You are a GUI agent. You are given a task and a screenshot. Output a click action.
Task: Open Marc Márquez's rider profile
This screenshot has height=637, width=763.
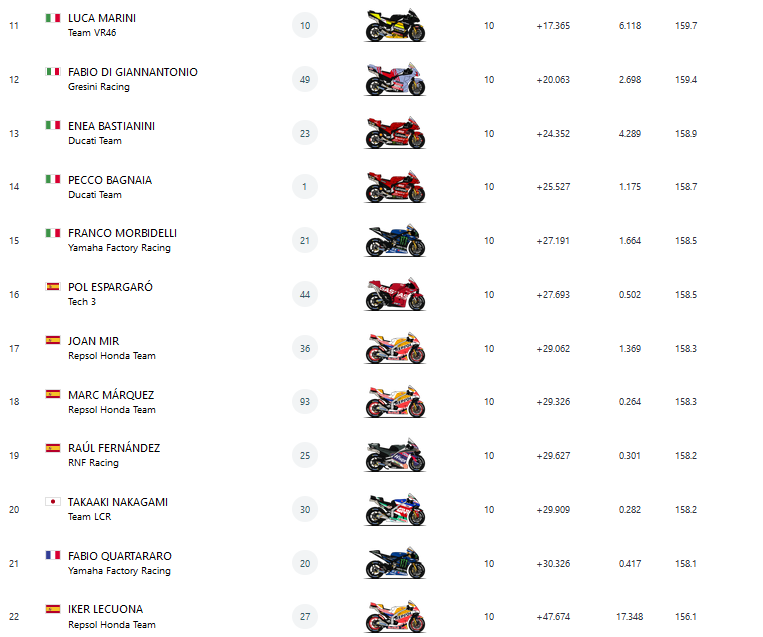coord(111,395)
